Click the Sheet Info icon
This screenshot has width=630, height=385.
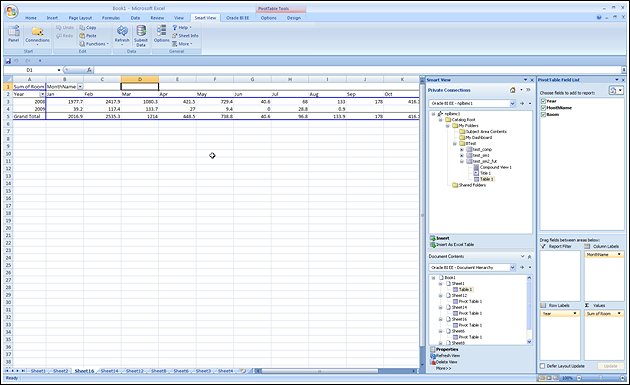pos(175,36)
